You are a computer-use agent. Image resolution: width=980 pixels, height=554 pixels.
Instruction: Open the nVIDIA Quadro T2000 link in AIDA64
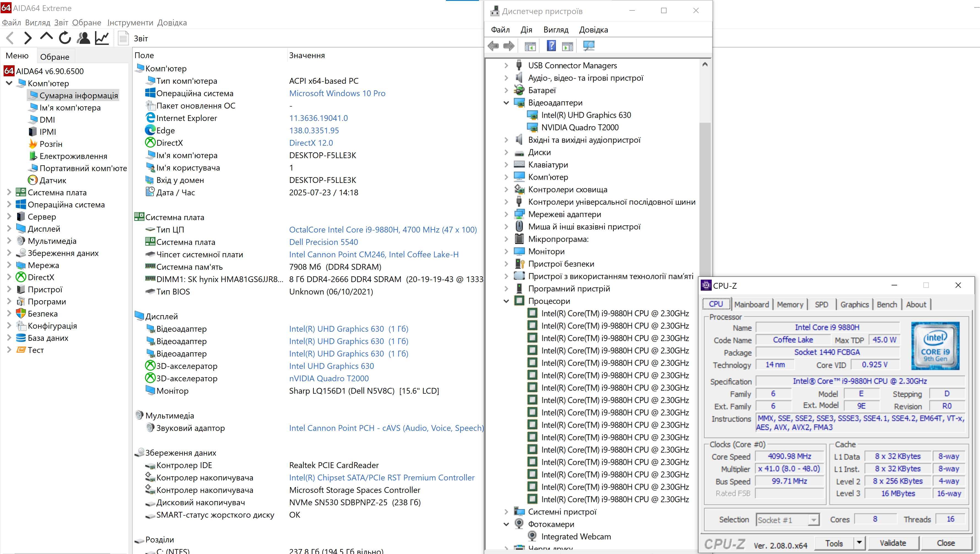coord(329,378)
